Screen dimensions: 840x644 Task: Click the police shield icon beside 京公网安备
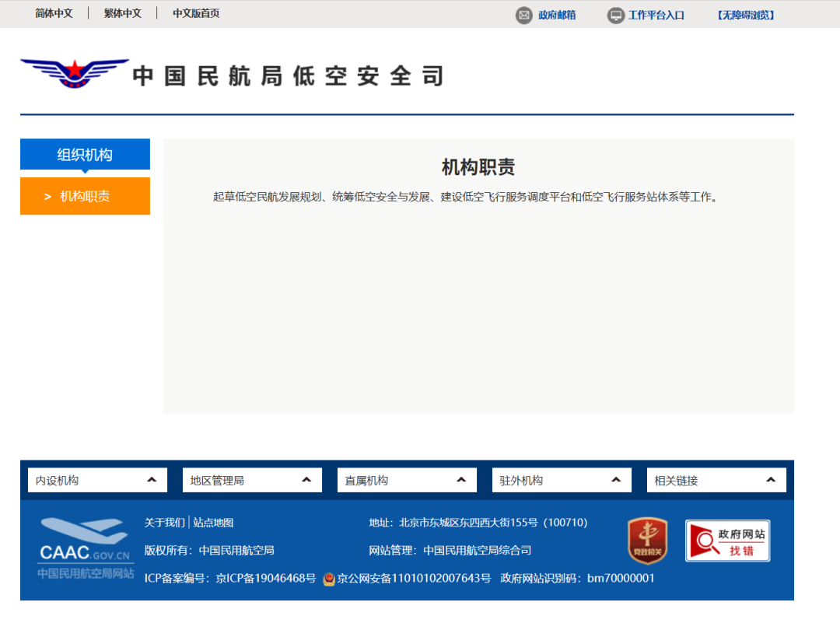click(x=329, y=579)
